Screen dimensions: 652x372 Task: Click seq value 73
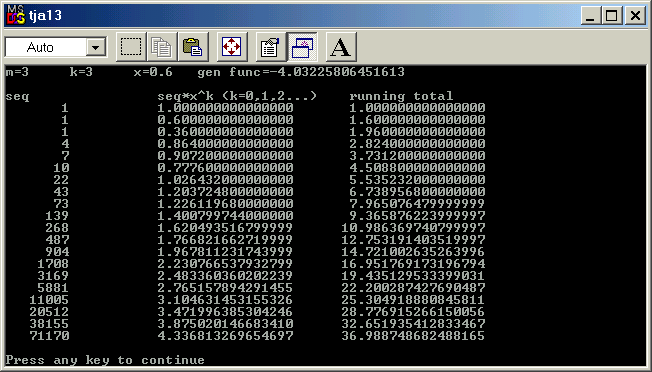62,204
